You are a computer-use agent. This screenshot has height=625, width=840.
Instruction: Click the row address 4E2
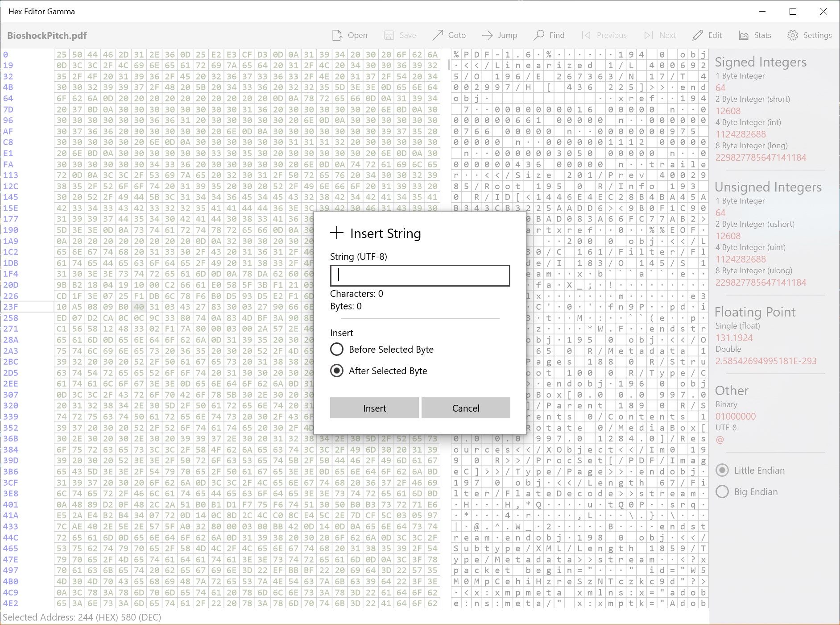(x=11, y=604)
